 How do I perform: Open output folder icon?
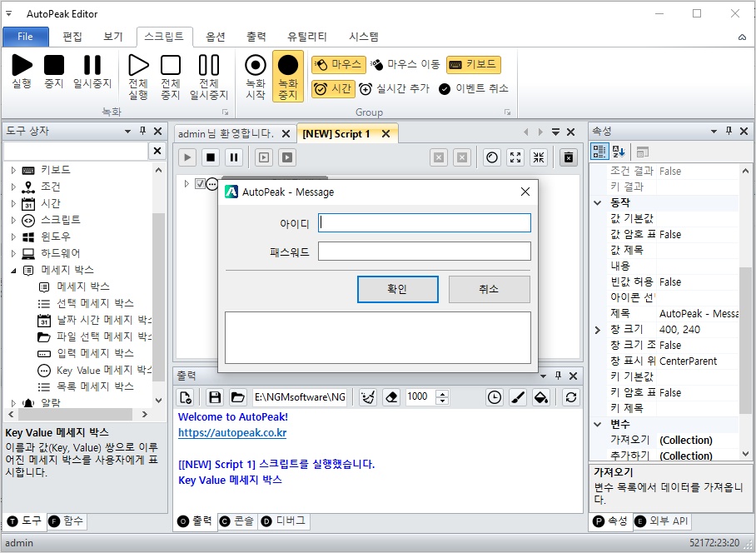(237, 397)
